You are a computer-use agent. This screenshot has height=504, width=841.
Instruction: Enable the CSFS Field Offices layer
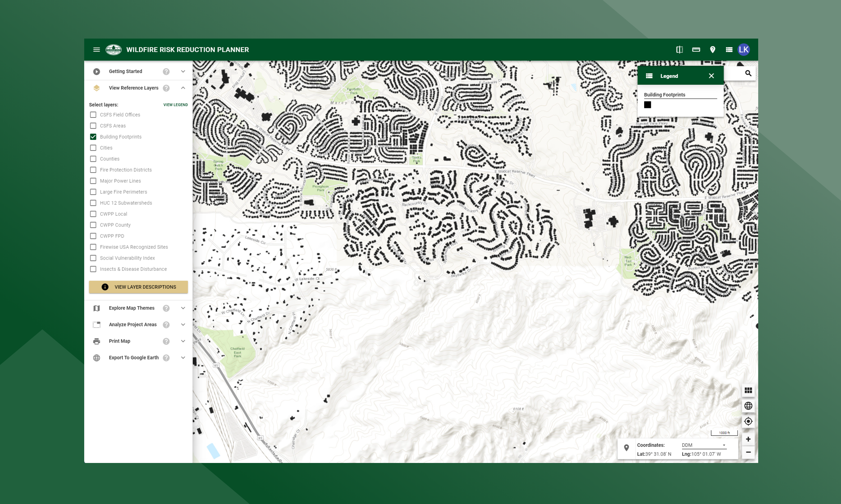[93, 115]
